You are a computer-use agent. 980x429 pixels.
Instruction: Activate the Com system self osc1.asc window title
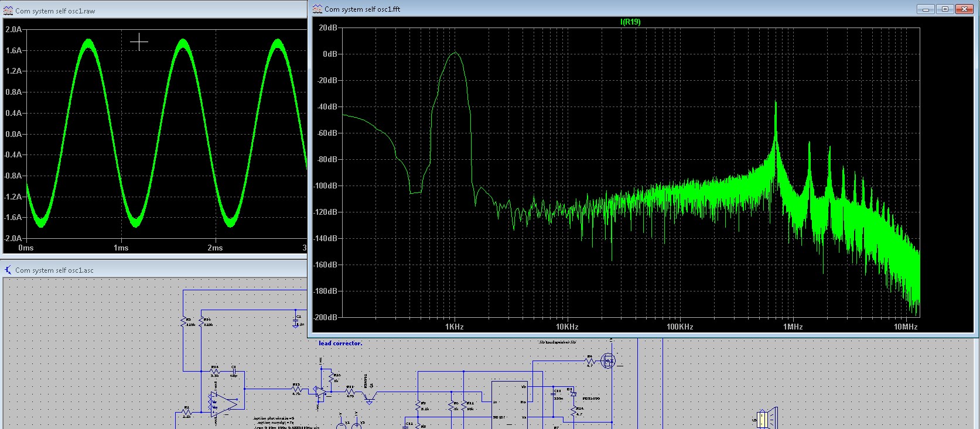[54, 270]
